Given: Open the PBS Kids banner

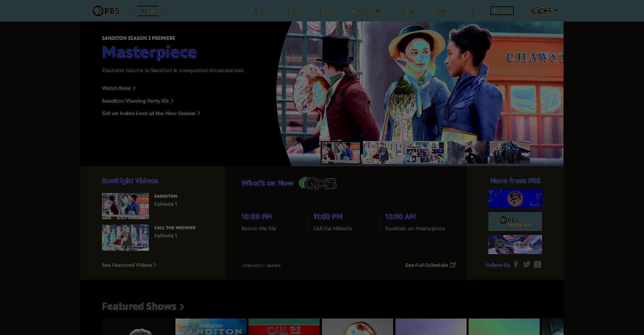Looking at the screenshot, I should (515, 199).
